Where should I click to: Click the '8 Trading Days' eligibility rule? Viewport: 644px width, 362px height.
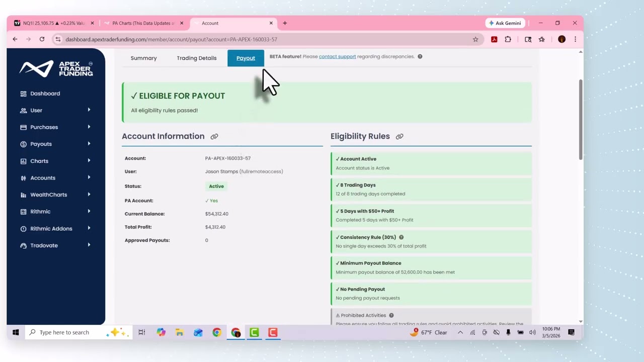[431, 189]
